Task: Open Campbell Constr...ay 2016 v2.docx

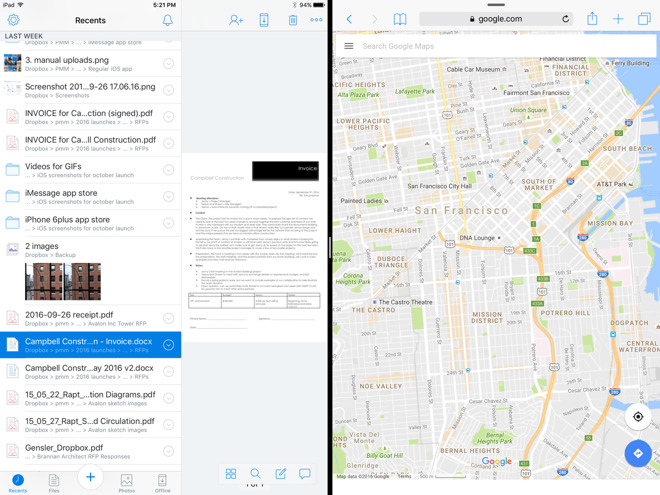Action: (x=90, y=371)
